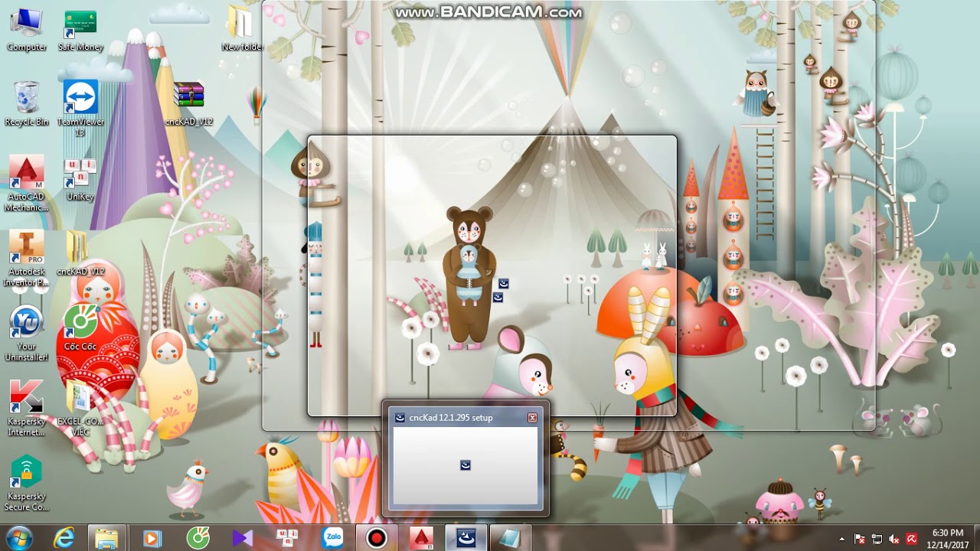Screen dimensions: 980x551
Task: Launch Internet Explorer from taskbar
Action: tap(64, 538)
